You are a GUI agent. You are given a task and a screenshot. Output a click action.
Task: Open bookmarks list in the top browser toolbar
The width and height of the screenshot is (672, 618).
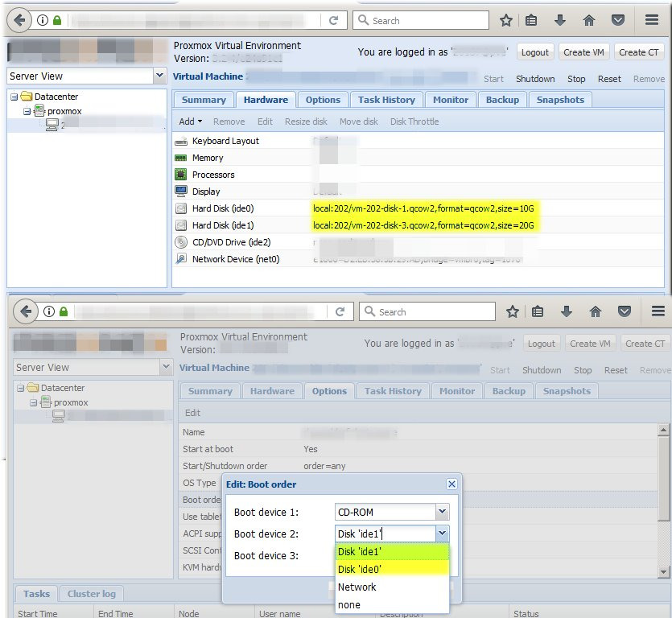pos(531,20)
